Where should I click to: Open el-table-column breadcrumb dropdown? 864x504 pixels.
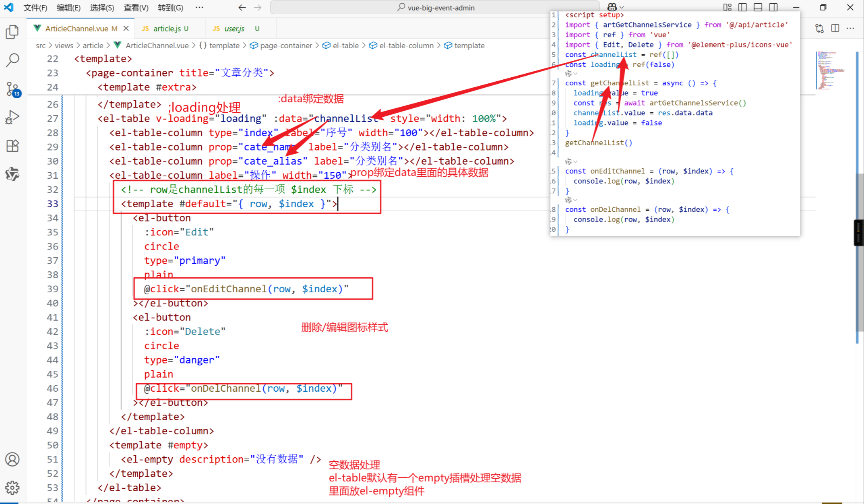(406, 45)
